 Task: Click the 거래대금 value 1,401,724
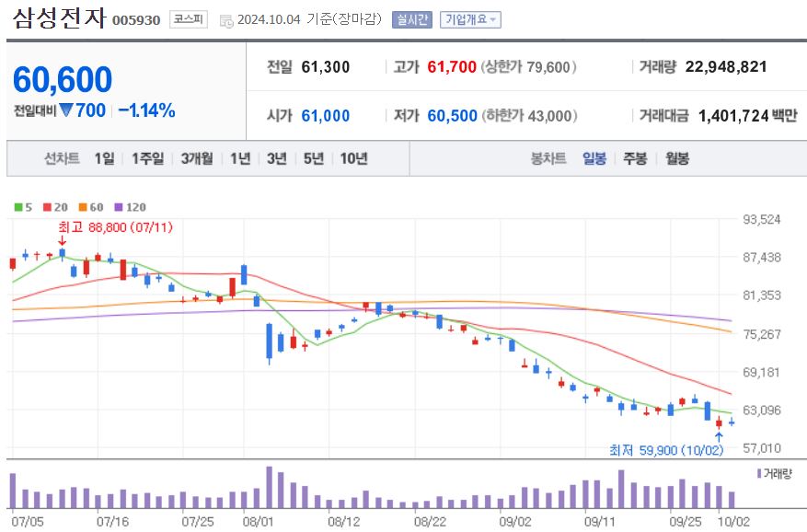click(x=732, y=116)
